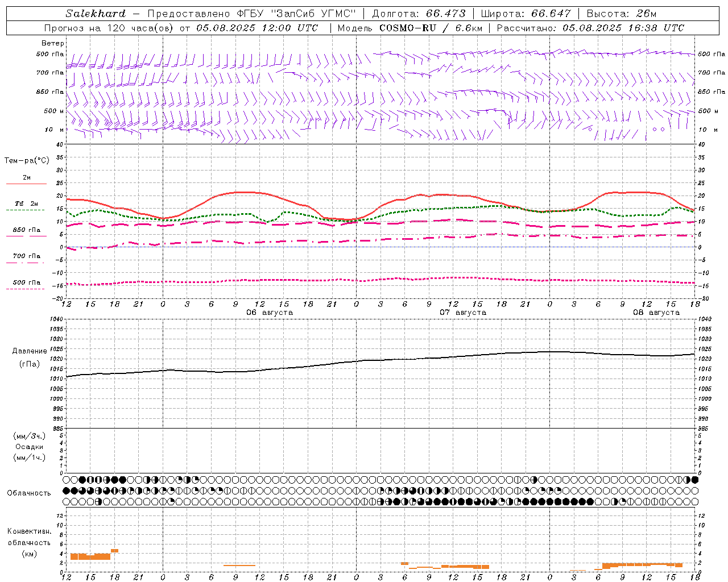This screenshot has width=728, height=582.
Task: Click the "Конвективн." convective cloud label
Action: 29,531
